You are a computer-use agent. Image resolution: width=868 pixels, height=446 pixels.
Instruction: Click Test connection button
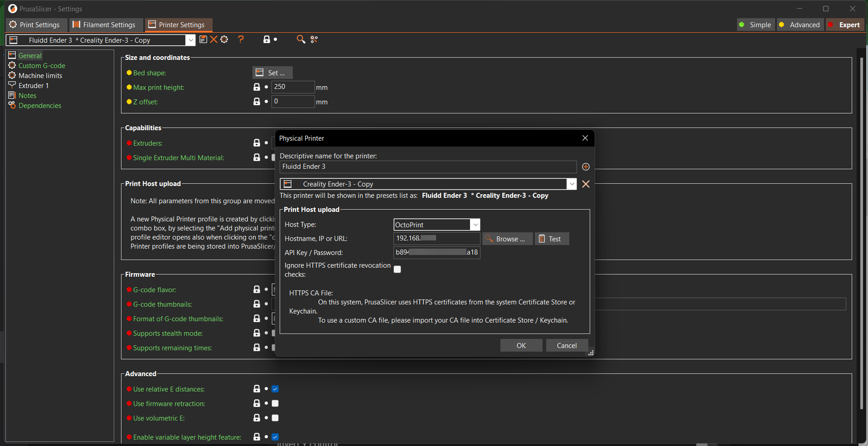(552, 239)
